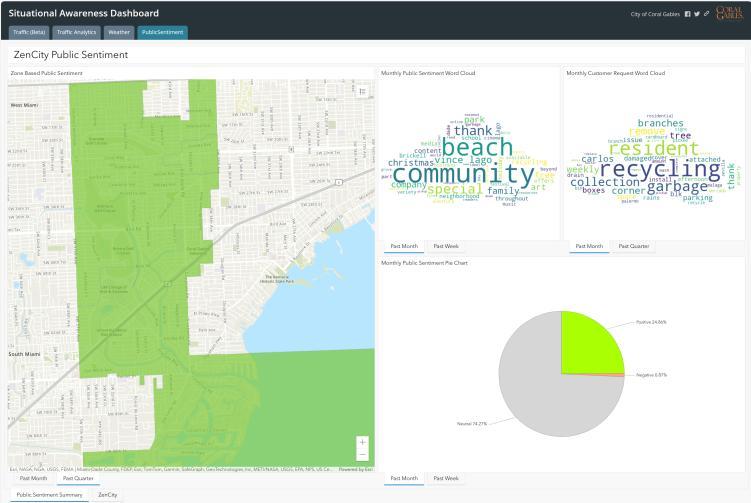Viewport: 751px width, 503px height.
Task: Switch to the Traffic (Beta) tab
Action: 29,32
